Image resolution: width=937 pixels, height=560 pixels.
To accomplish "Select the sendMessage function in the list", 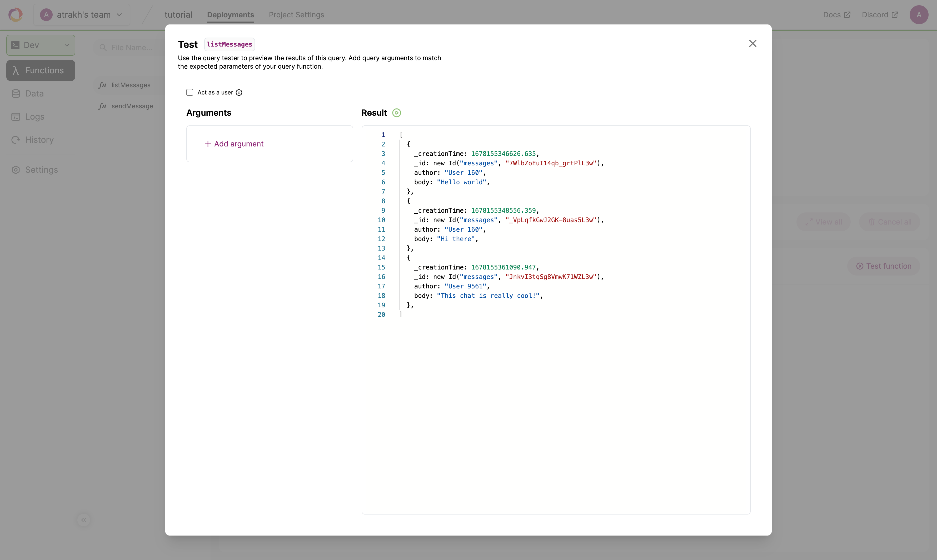I will click(x=132, y=106).
